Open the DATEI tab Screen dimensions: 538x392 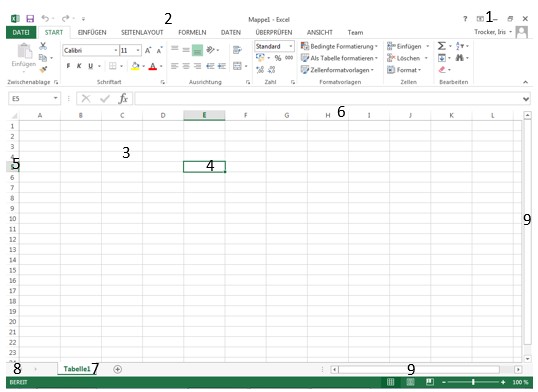click(21, 32)
